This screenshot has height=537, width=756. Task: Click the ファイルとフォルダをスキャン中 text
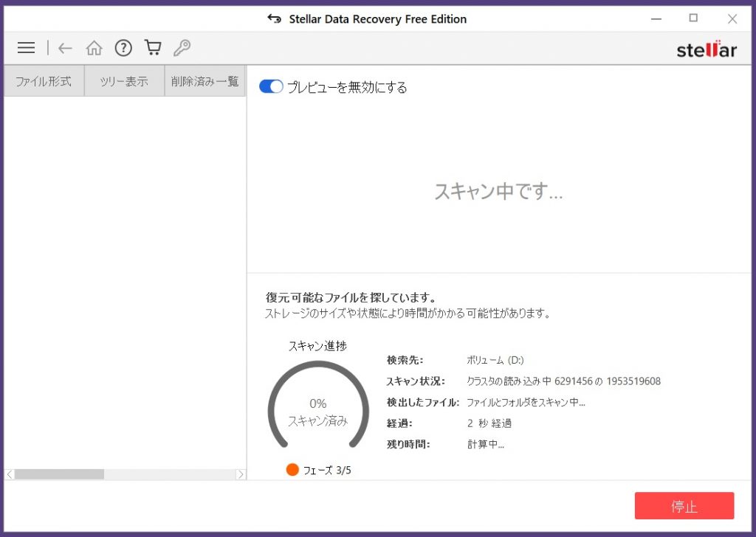coord(526,402)
